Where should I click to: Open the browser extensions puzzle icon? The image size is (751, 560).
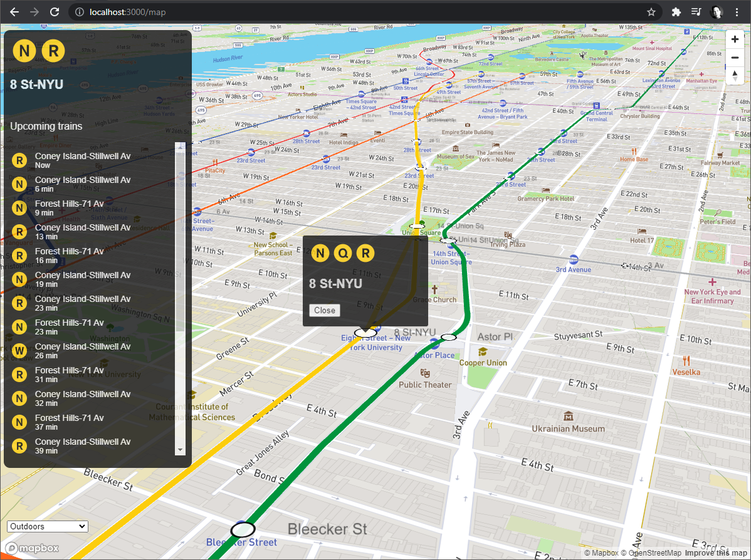(x=676, y=12)
